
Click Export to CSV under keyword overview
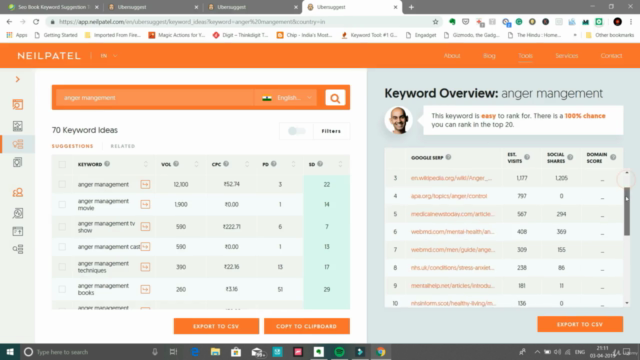click(580, 324)
